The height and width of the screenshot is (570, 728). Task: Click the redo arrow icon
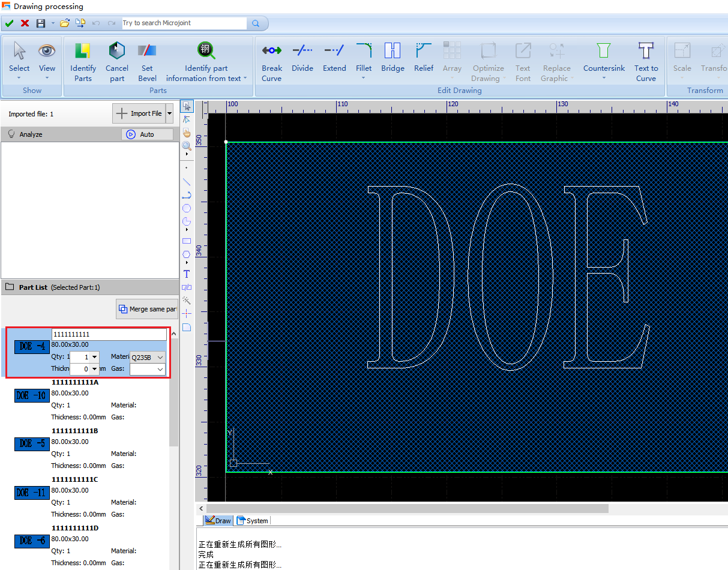112,23
